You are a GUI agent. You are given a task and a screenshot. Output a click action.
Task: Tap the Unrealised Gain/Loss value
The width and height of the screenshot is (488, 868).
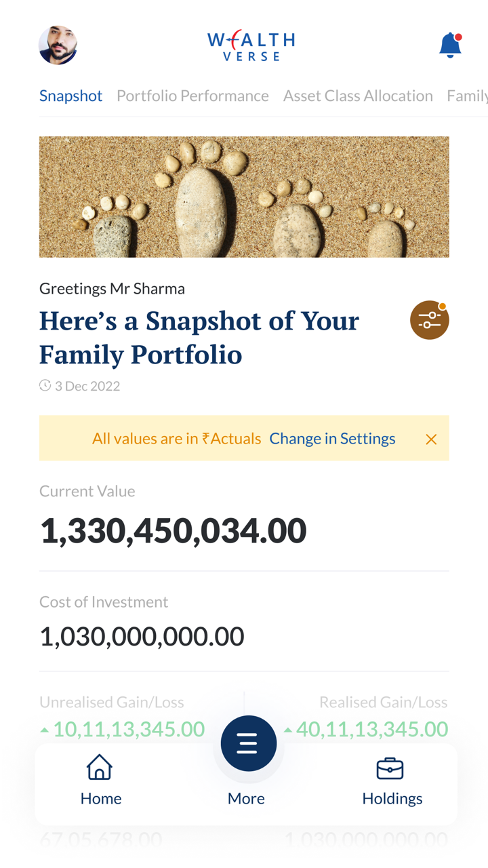click(x=129, y=729)
